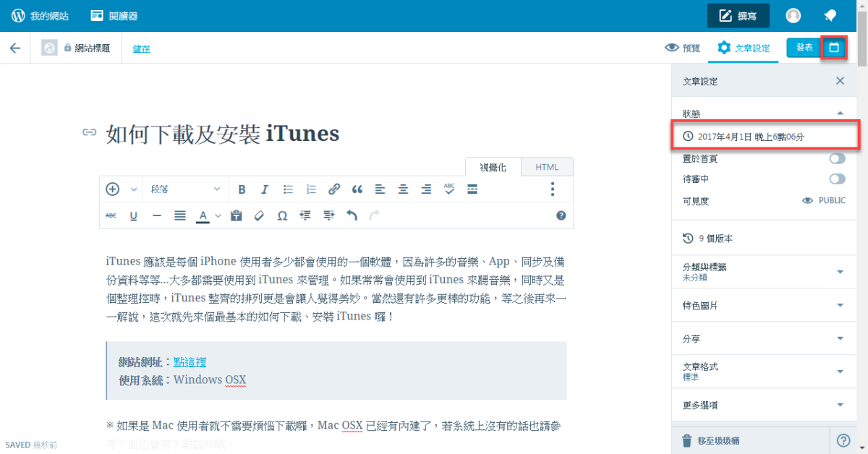868x454 pixels.
Task: Toggle the 置於首頁 switch
Action: [837, 158]
